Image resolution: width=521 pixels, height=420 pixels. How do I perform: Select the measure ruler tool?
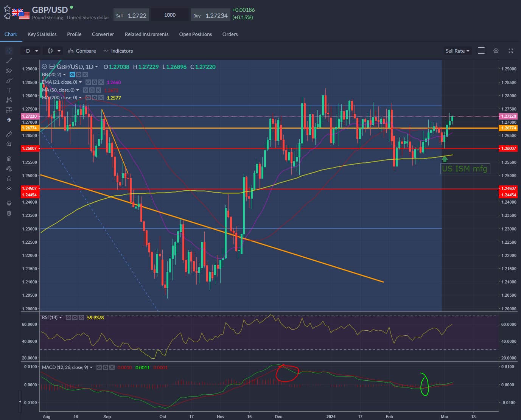point(9,134)
